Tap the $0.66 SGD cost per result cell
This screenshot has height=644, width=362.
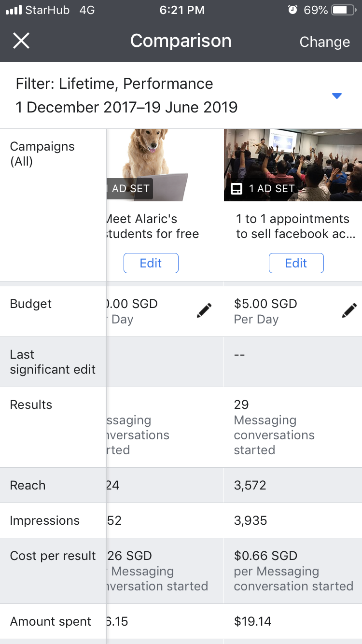point(293,571)
